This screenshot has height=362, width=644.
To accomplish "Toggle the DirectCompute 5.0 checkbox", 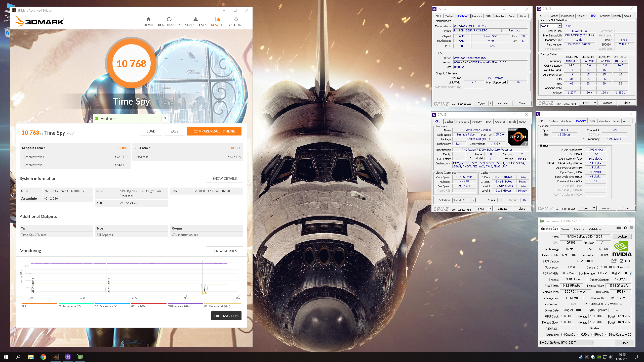I will coord(607,335).
